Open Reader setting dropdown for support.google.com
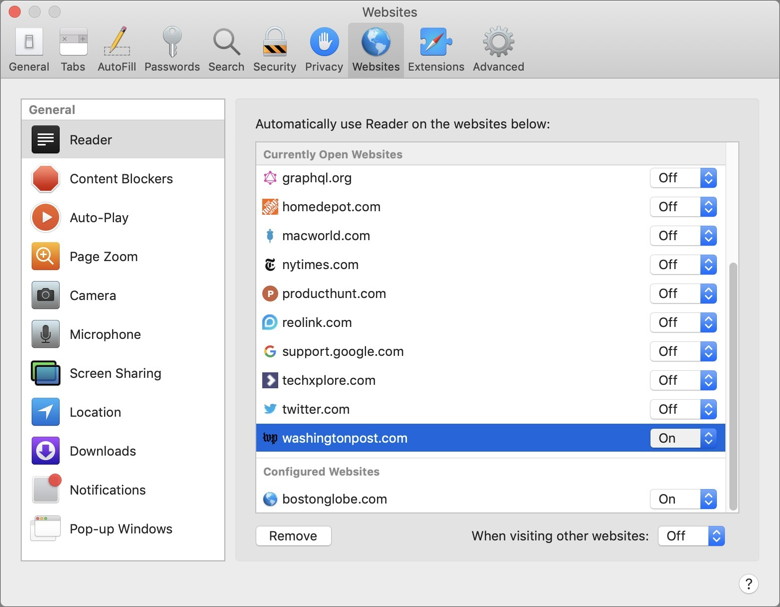Screen dimensions: 780x607 click(x=683, y=351)
